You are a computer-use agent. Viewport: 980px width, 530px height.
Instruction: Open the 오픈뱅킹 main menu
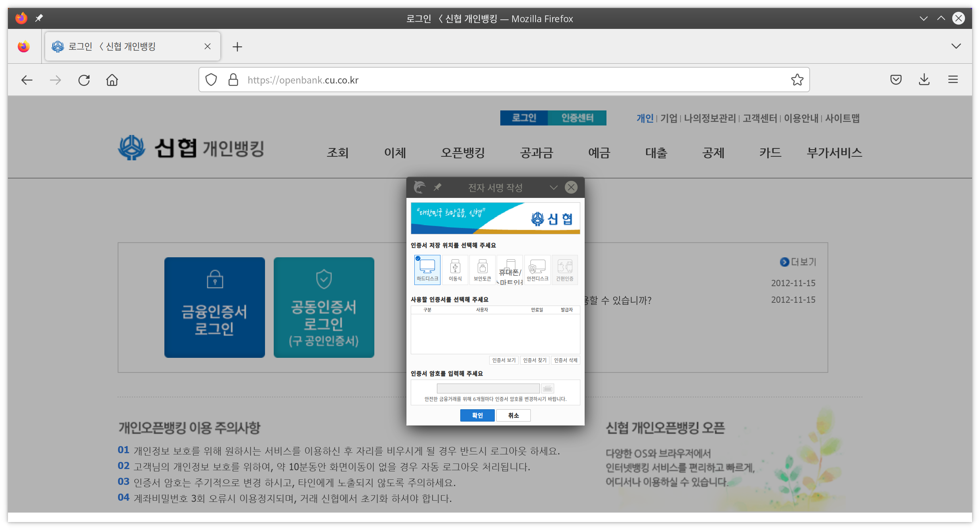point(463,153)
